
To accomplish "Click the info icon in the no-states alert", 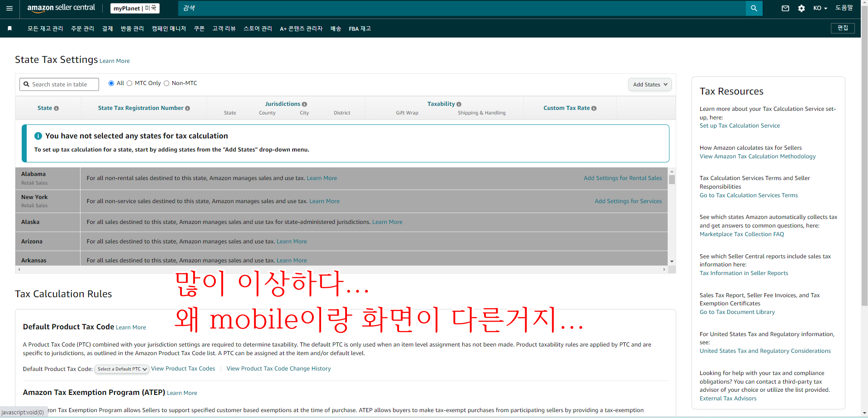I will pyautogui.click(x=38, y=136).
